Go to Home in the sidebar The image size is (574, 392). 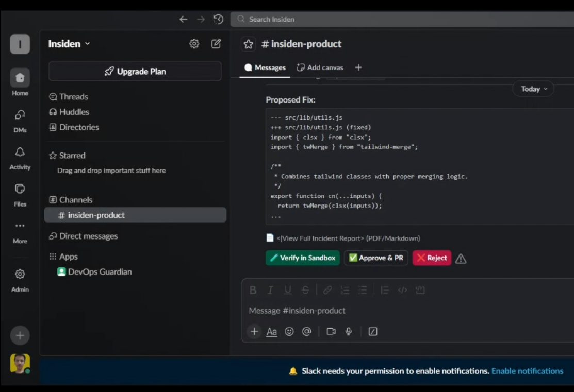(x=20, y=82)
